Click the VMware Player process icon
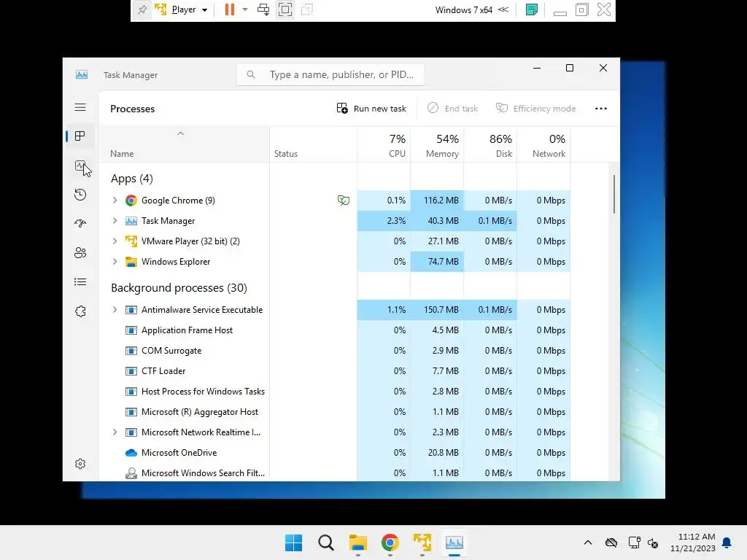This screenshot has height=560, width=747. 131,241
